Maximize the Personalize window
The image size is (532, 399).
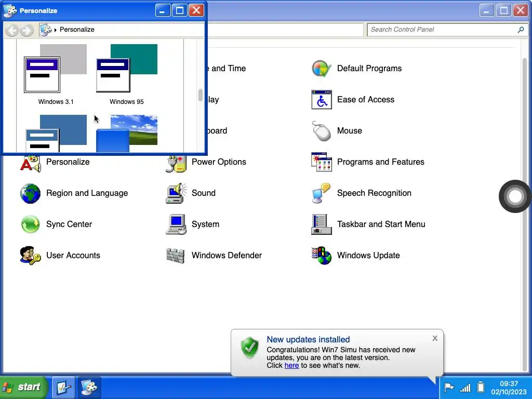coord(179,10)
